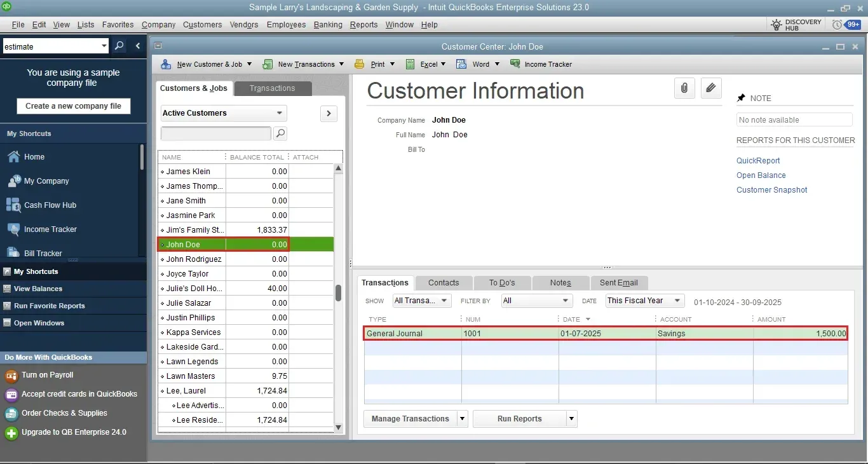Click the customer name search field
Viewport: 868px width, 464px height.
tap(216, 133)
